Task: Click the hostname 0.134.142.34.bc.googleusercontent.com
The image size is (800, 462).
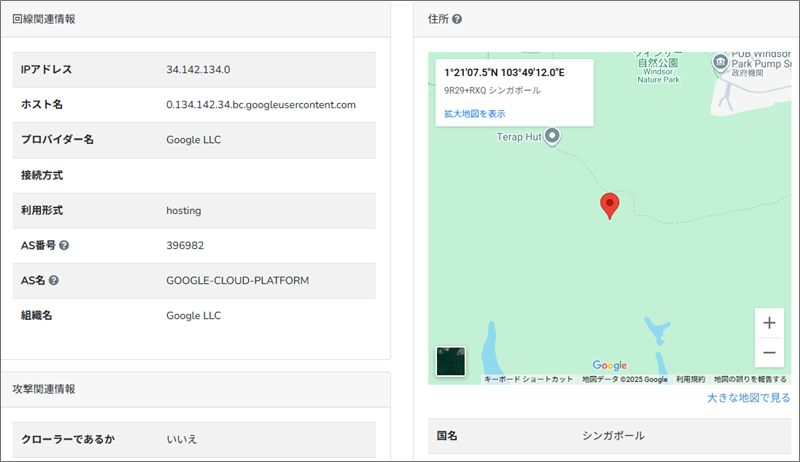Action: point(261,105)
